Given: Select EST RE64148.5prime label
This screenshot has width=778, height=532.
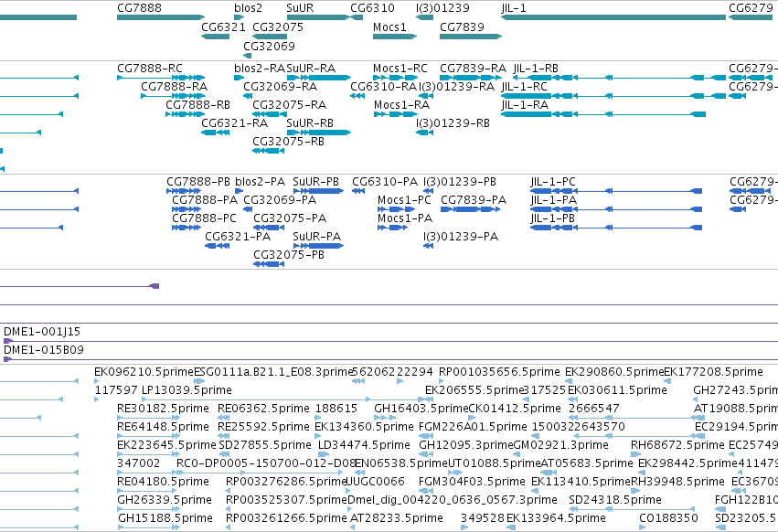Looking at the screenshot, I should point(163,427).
